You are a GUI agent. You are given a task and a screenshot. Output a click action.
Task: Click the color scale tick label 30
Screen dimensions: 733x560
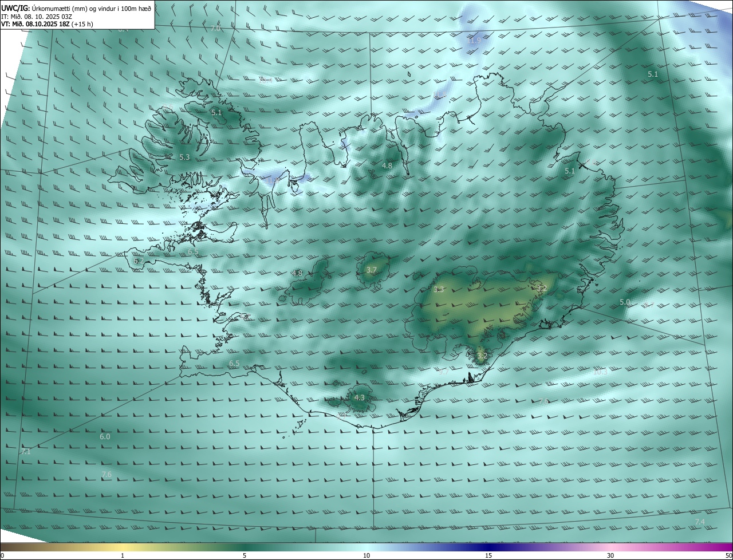coord(610,555)
